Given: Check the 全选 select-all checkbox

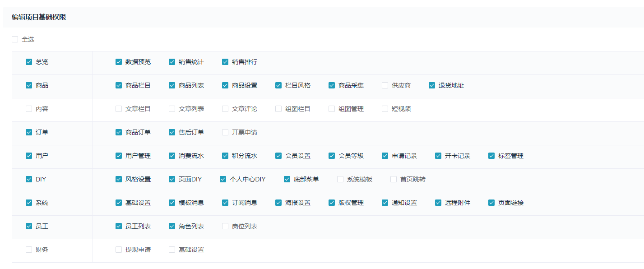Looking at the screenshot, I should tap(15, 39).
